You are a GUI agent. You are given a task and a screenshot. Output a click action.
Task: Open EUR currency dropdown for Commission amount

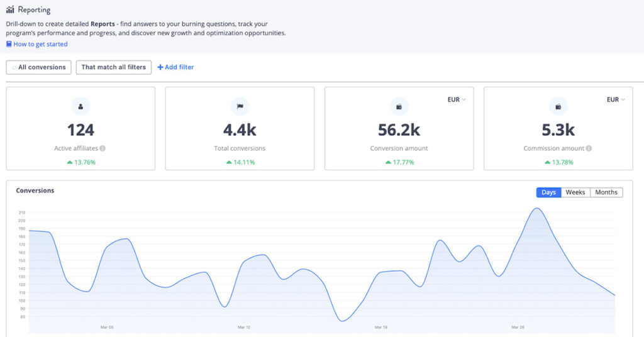pyautogui.click(x=616, y=100)
